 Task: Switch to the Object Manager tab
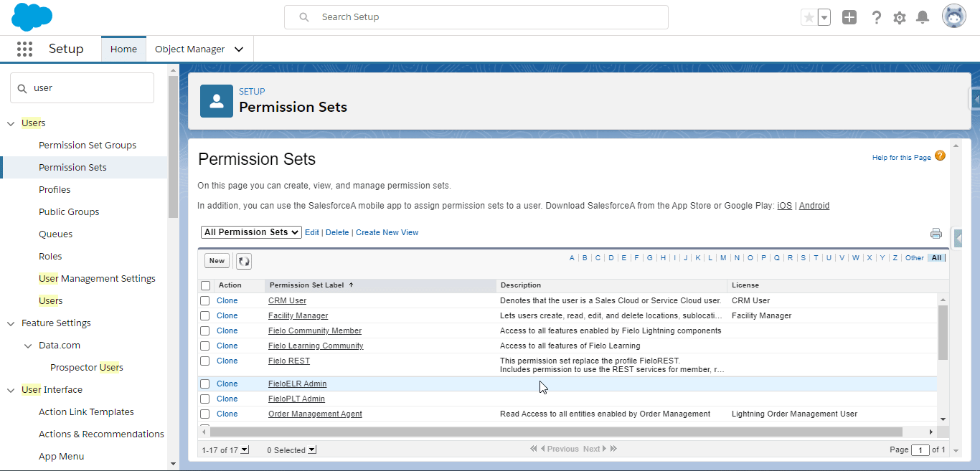(x=190, y=49)
